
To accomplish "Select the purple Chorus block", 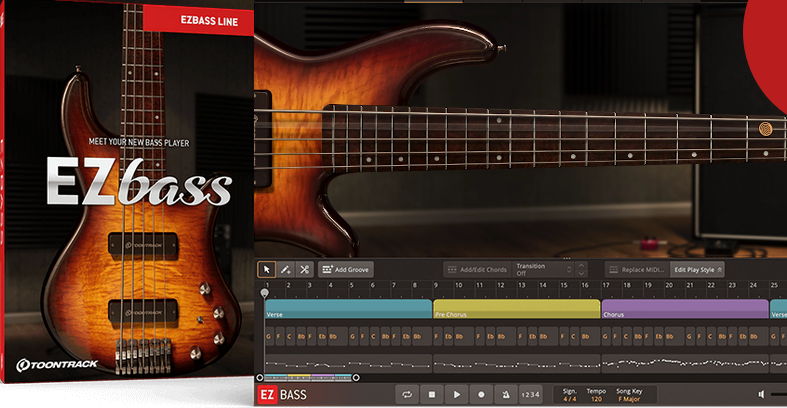I will (685, 309).
